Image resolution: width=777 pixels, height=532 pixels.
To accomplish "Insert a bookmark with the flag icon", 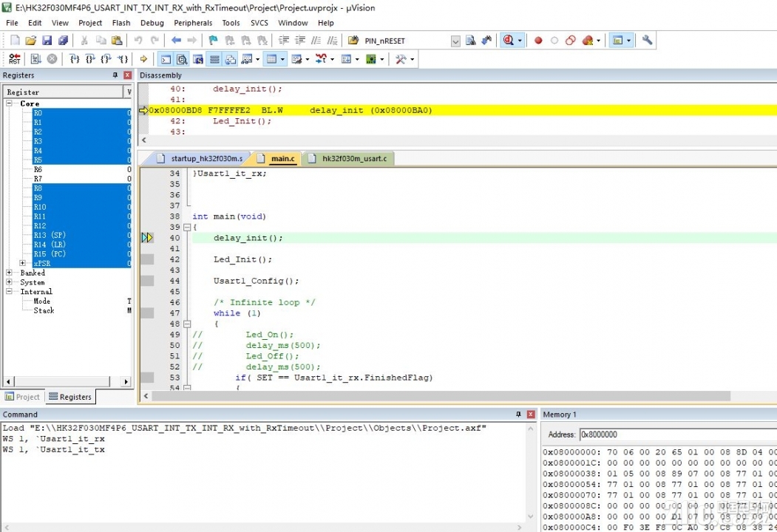I will point(213,41).
